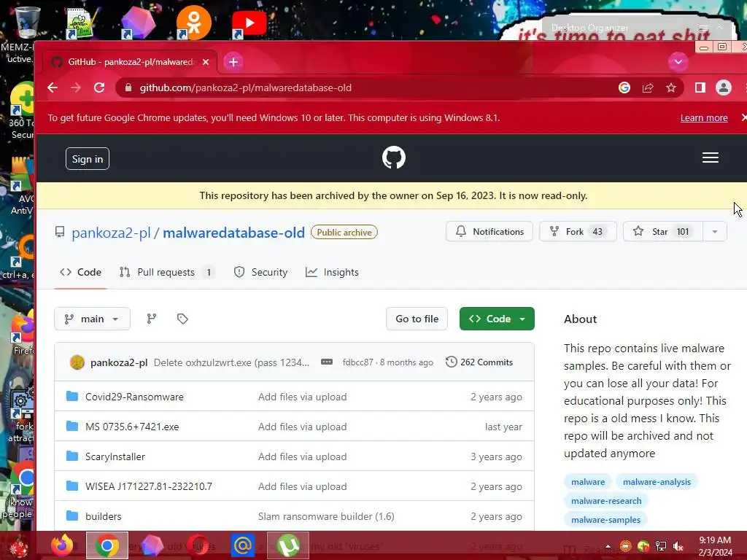Open the green Code download dropdown

coord(497,319)
